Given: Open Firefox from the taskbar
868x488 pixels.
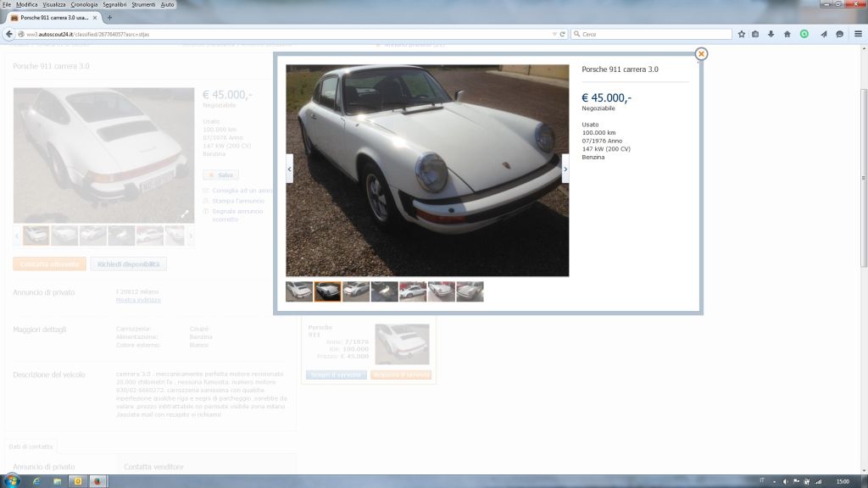Looking at the screenshot, I should 97,481.
